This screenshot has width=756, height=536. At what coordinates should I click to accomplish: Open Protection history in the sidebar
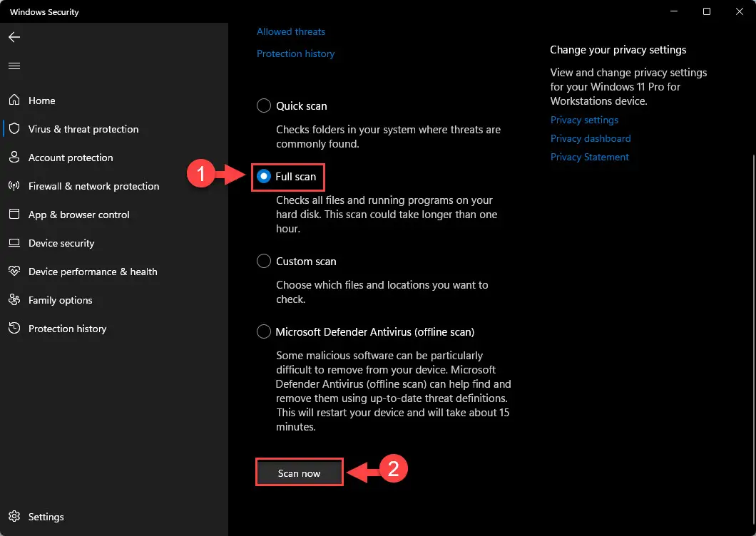pyautogui.click(x=67, y=329)
